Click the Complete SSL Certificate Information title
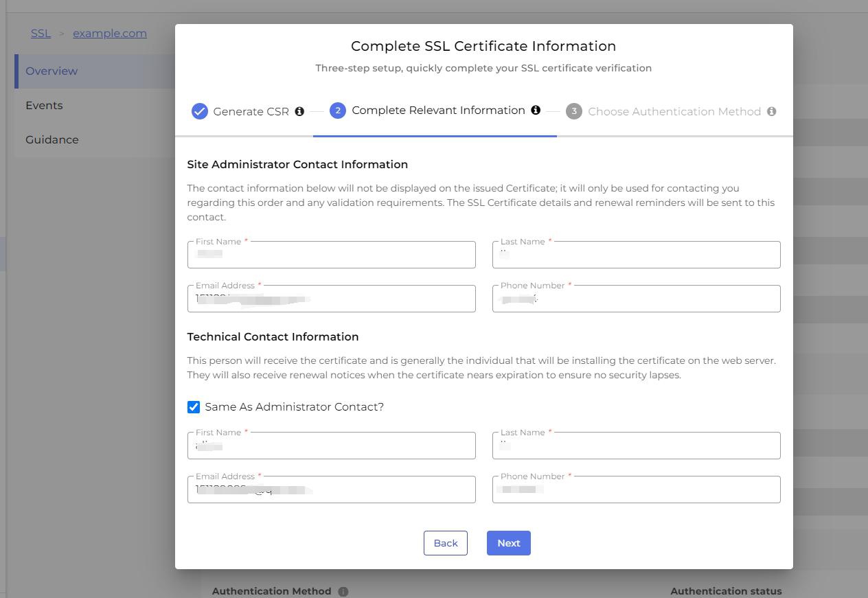 point(483,46)
